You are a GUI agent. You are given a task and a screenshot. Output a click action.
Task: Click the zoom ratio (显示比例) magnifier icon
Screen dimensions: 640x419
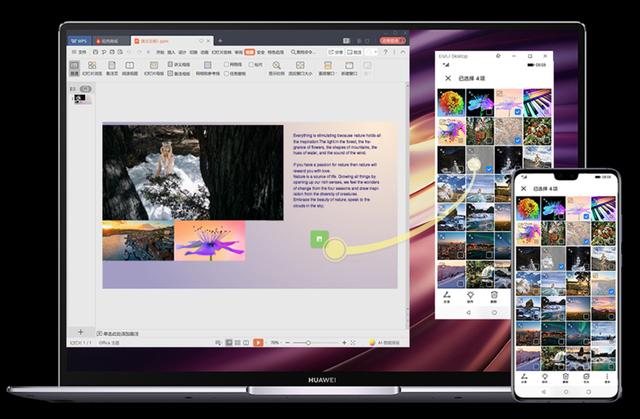coord(277,67)
